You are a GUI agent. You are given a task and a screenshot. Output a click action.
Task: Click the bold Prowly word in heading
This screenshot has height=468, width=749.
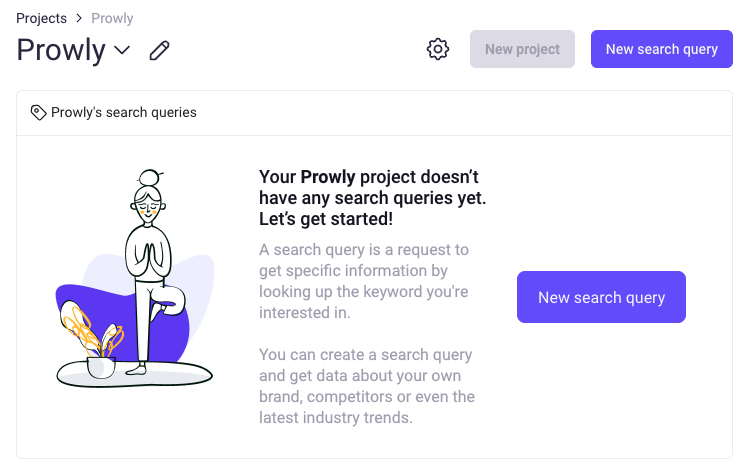[328, 177]
